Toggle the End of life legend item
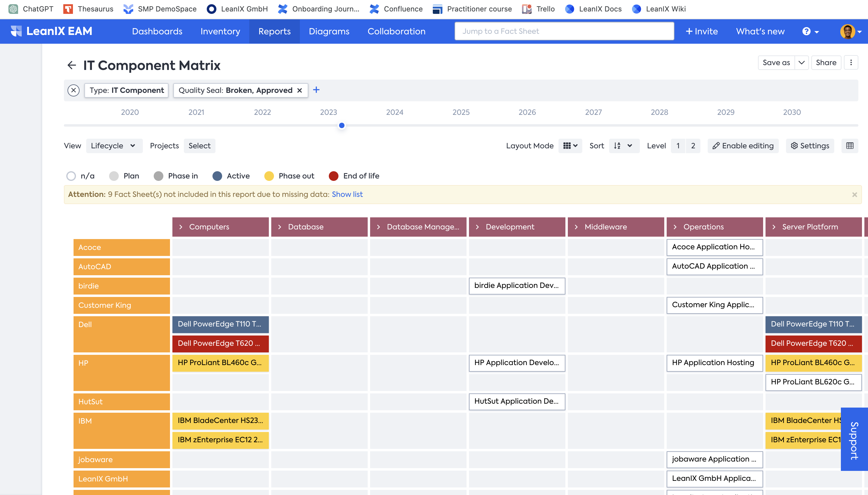Screen dimensions: 868x495 [x=354, y=176]
